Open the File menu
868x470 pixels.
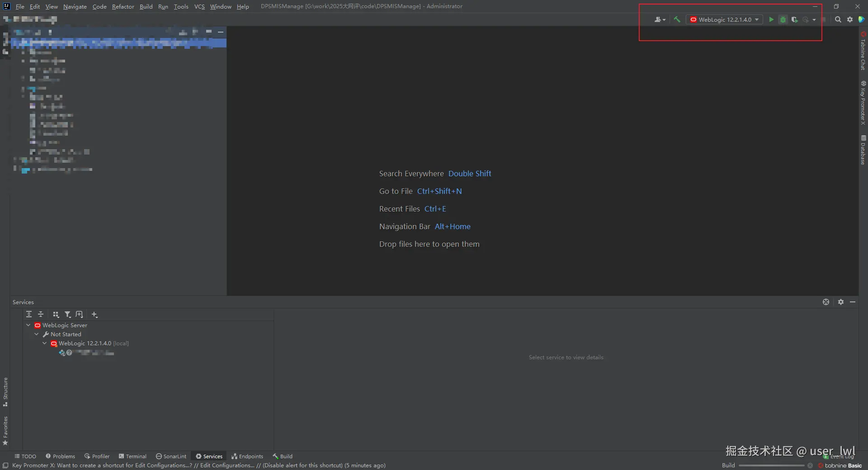click(x=20, y=6)
